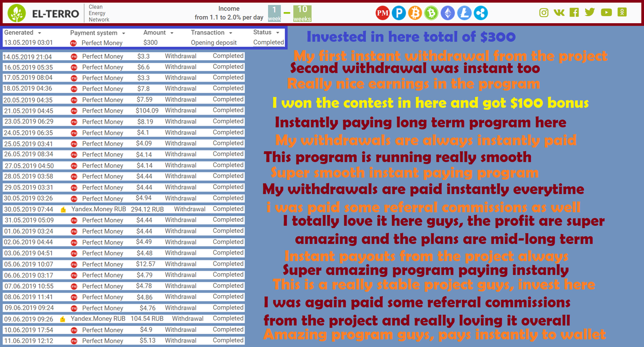This screenshot has height=347, width=644.
Task: Click date 23.05.2019 06:29
Action: point(28,122)
